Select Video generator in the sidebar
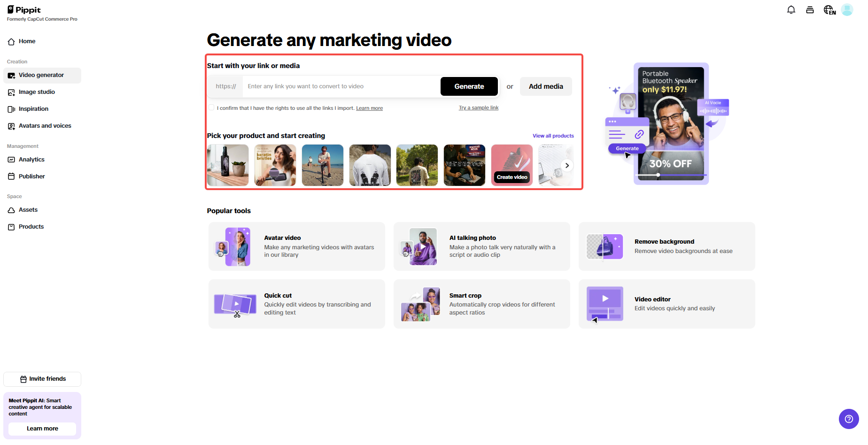Viewport: 868px width, 445px height. (42, 75)
